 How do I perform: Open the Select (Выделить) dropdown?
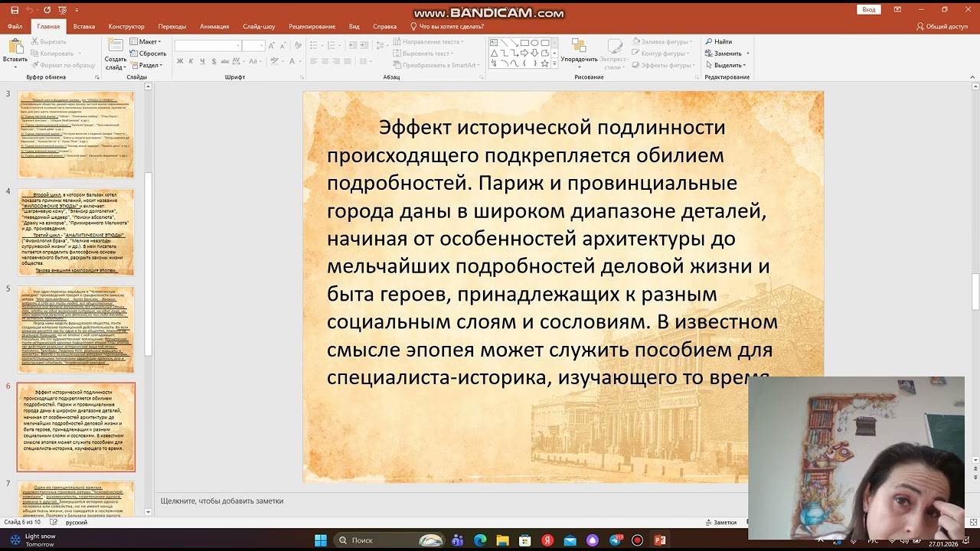(725, 65)
